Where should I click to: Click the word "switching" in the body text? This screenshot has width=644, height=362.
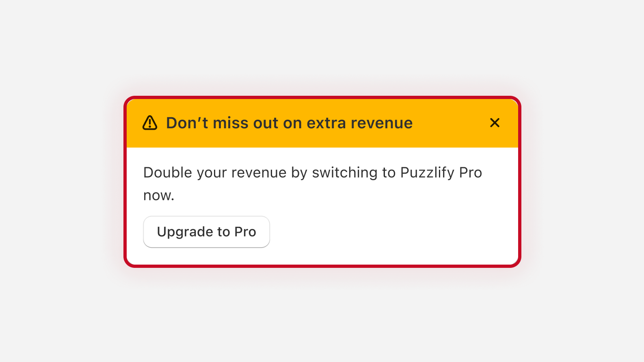pyautogui.click(x=345, y=173)
